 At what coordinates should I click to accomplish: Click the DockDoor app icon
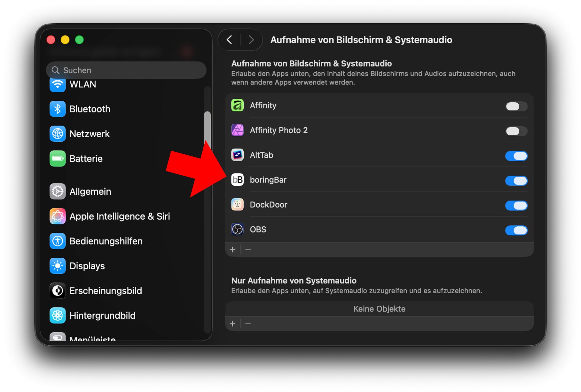pyautogui.click(x=238, y=205)
